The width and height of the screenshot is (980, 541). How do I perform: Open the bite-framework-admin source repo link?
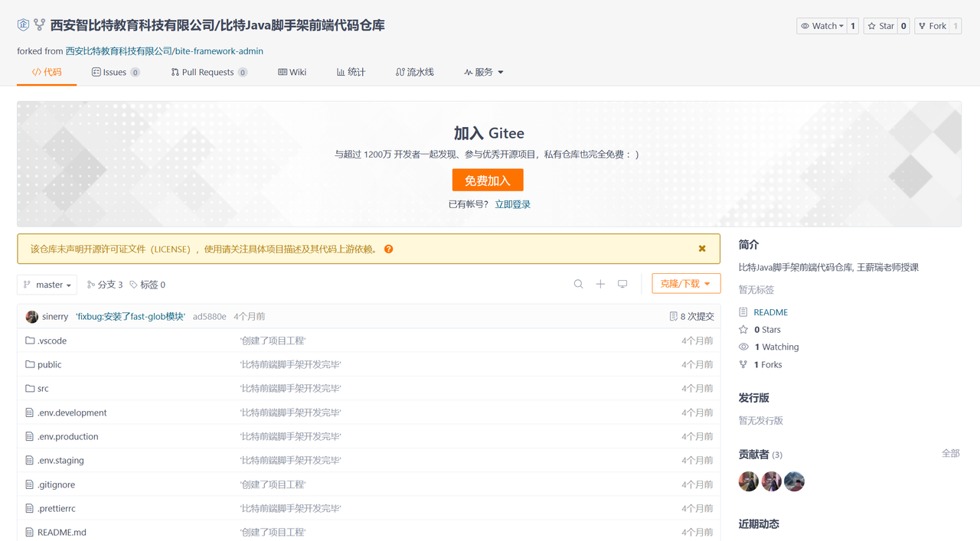[x=220, y=51]
